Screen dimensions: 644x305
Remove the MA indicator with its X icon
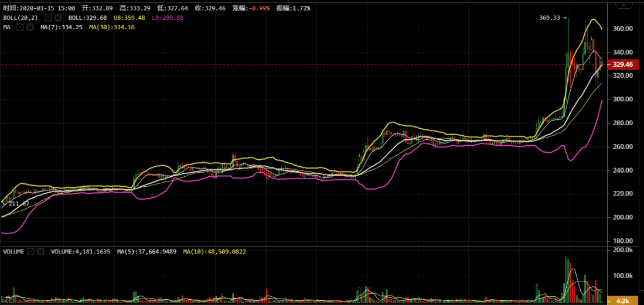(29, 27)
